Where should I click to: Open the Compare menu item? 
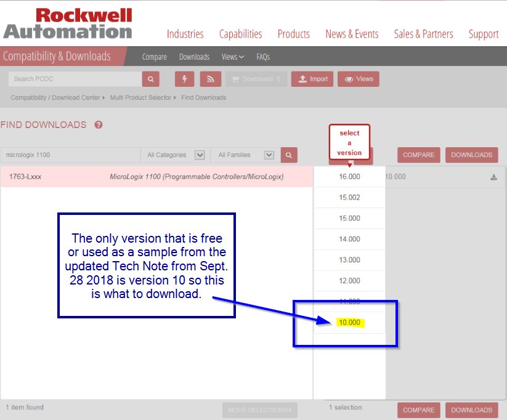pyautogui.click(x=154, y=57)
